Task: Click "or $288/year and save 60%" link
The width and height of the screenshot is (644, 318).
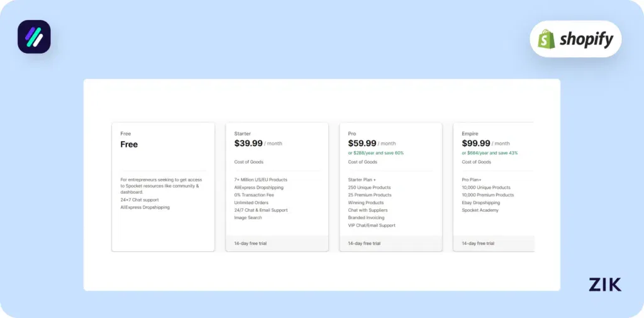Action: pyautogui.click(x=376, y=153)
